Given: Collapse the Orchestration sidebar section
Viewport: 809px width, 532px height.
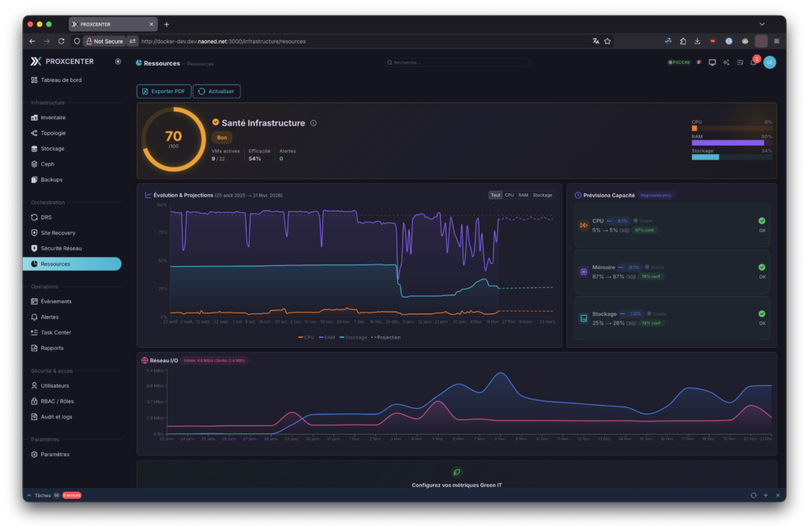Looking at the screenshot, I should coord(47,202).
